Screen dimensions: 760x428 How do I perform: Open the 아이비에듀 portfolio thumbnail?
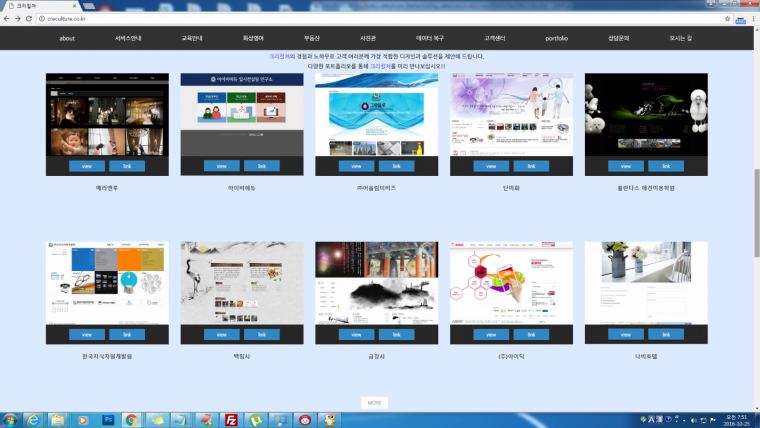click(x=242, y=115)
